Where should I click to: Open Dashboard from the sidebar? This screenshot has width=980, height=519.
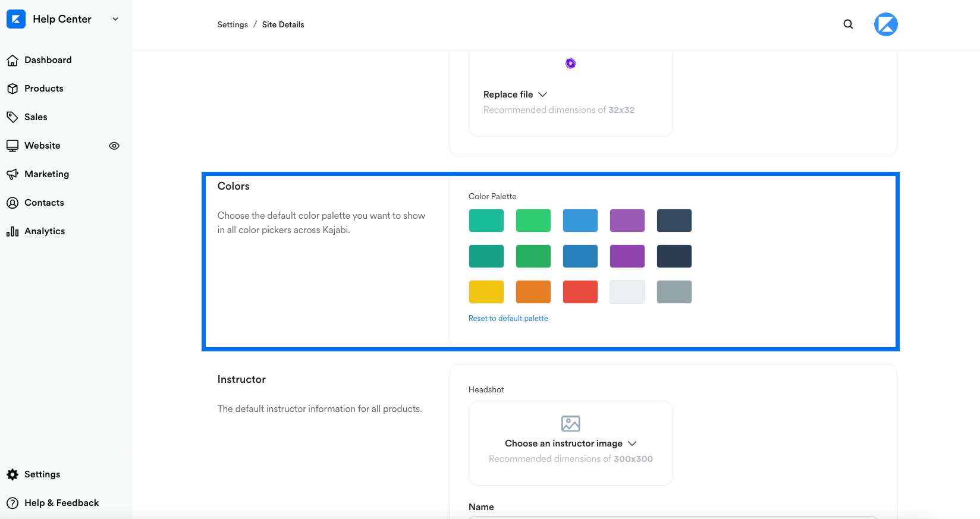coord(48,60)
